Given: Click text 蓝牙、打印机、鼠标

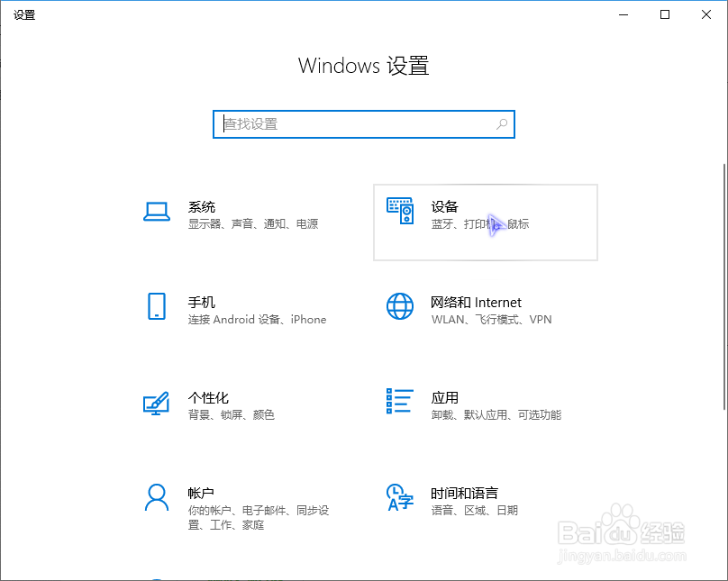Looking at the screenshot, I should [x=480, y=224].
